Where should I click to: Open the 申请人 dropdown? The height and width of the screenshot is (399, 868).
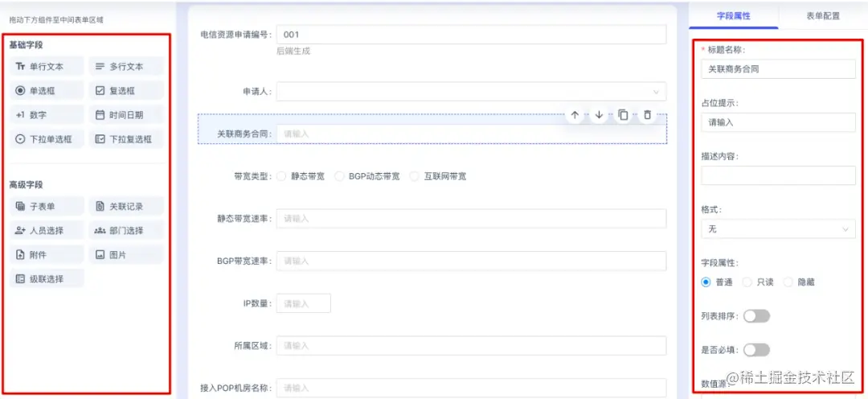coord(471,92)
